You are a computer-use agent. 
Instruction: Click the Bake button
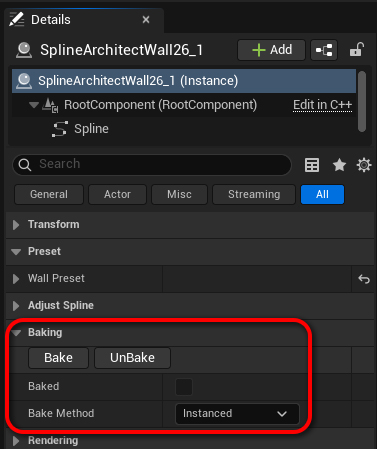click(x=58, y=358)
